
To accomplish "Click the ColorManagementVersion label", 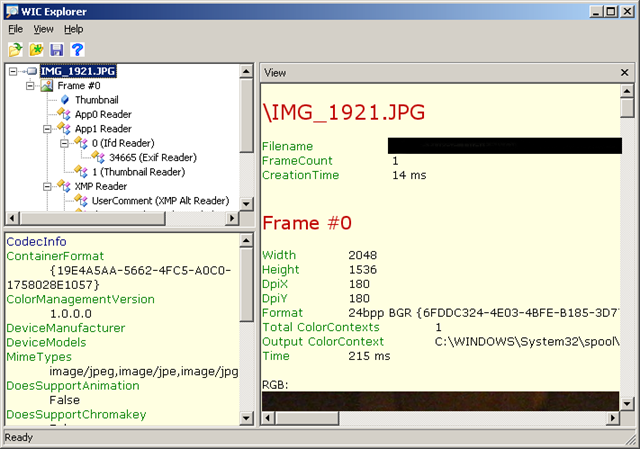I will (80, 299).
